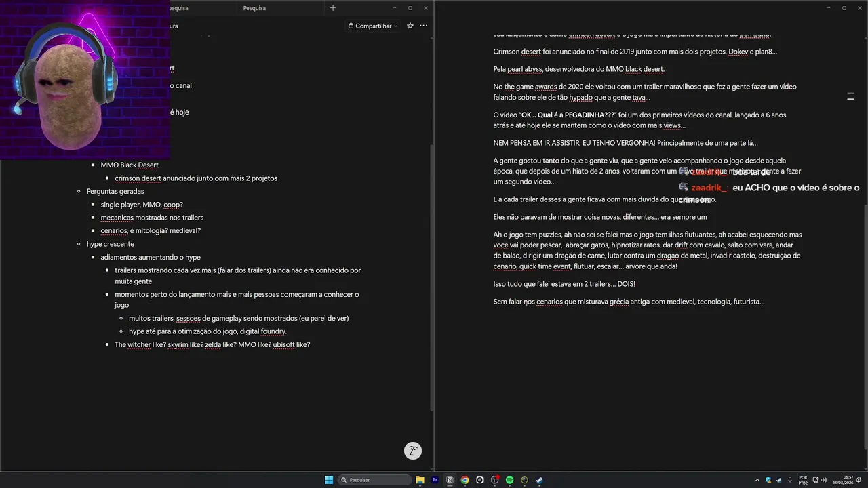
Task: Click "cenarios, é mitologia? medieval?" bullet
Action: [151, 230]
